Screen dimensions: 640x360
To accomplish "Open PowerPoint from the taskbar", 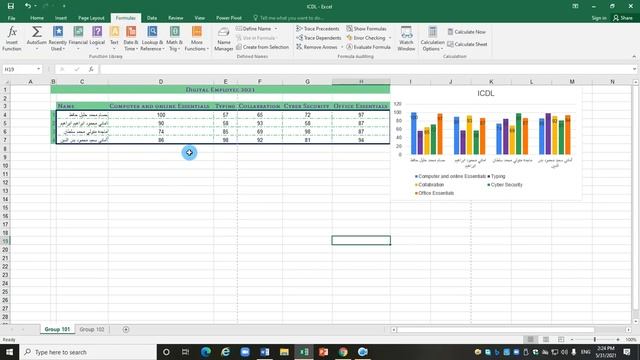I will coord(323,352).
